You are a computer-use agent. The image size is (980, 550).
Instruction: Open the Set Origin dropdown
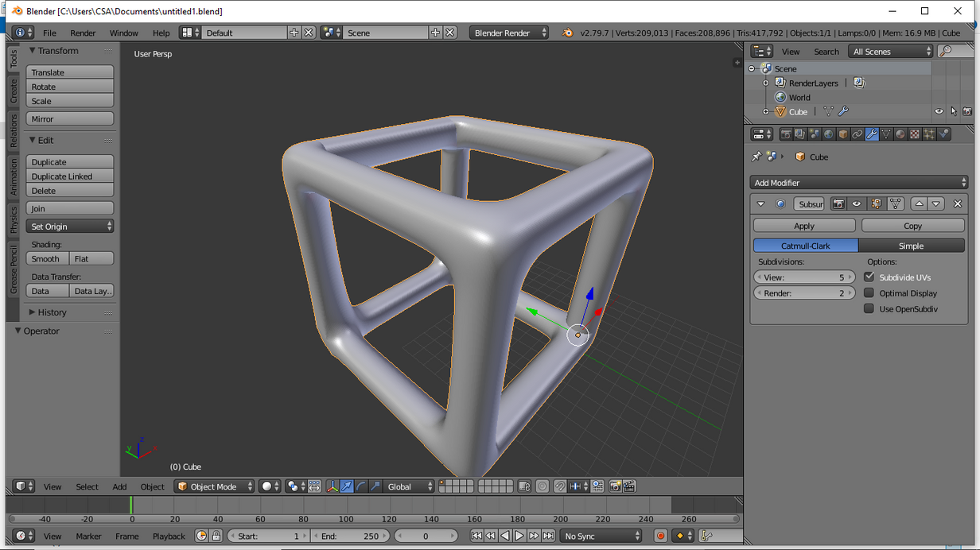[70, 227]
